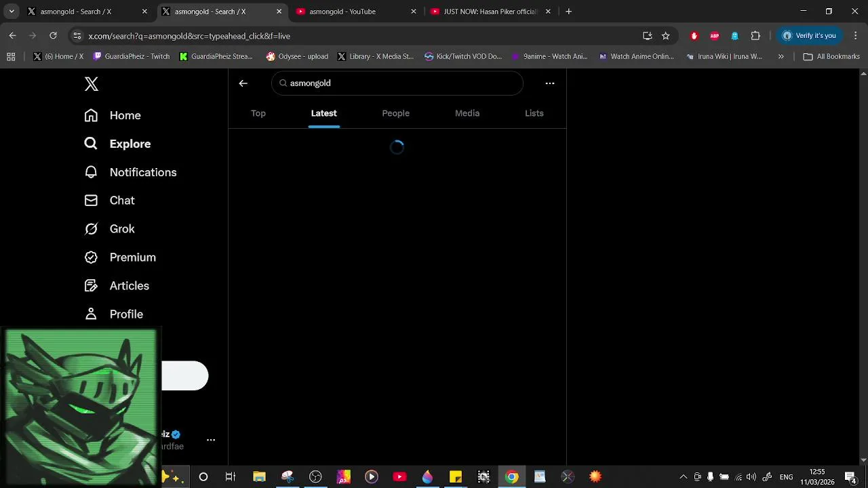Click volume icon in system tray
The image size is (868, 488).
coord(751,477)
